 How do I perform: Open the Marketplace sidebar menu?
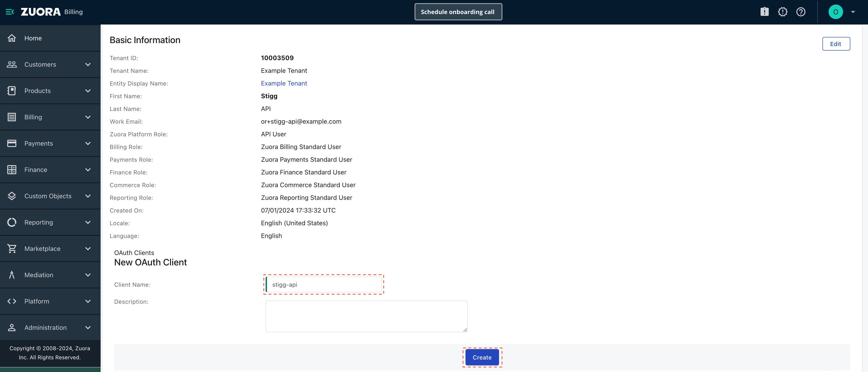pyautogui.click(x=50, y=249)
